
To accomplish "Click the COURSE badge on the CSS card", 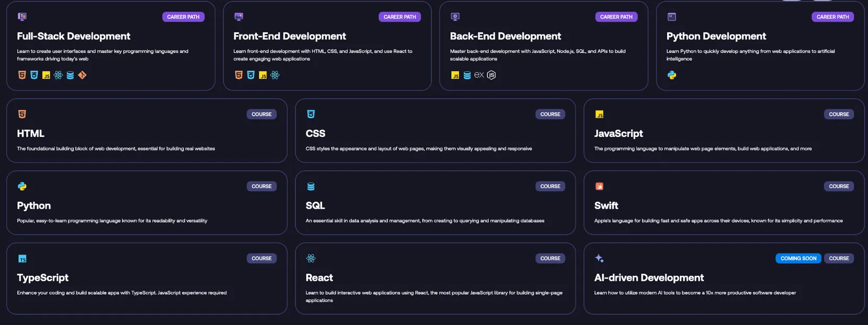I will click(550, 114).
